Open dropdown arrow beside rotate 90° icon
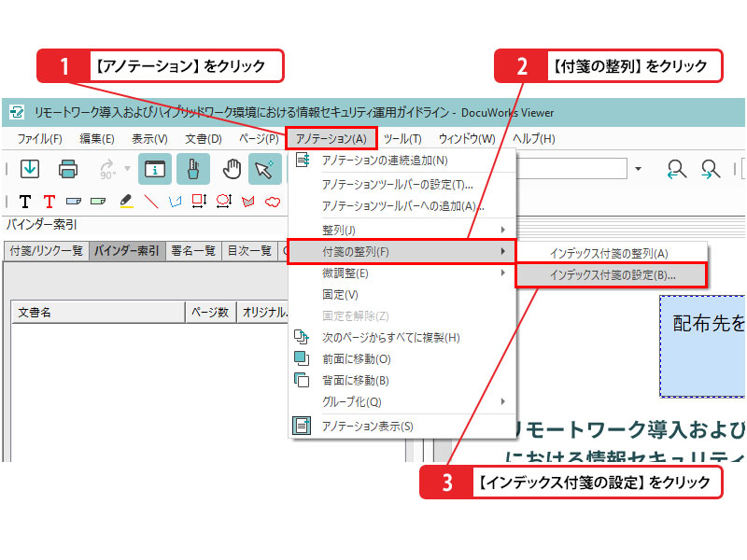The image size is (747, 560). click(x=127, y=168)
